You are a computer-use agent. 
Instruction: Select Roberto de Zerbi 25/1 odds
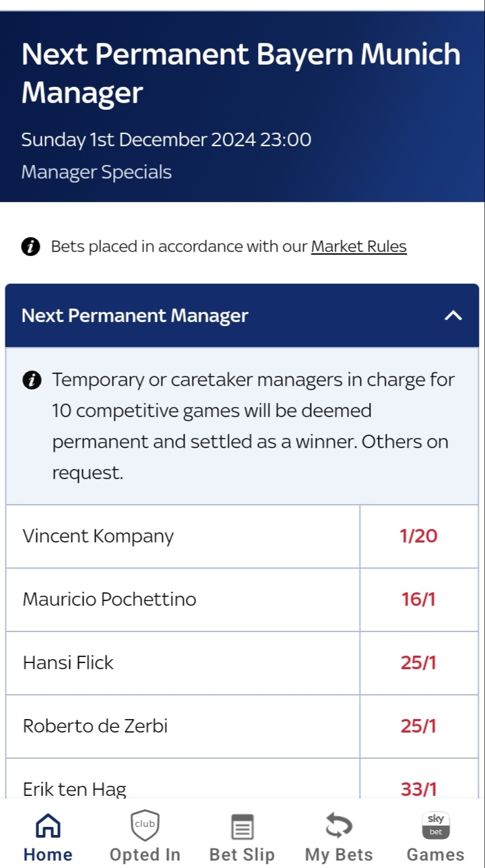click(x=418, y=726)
